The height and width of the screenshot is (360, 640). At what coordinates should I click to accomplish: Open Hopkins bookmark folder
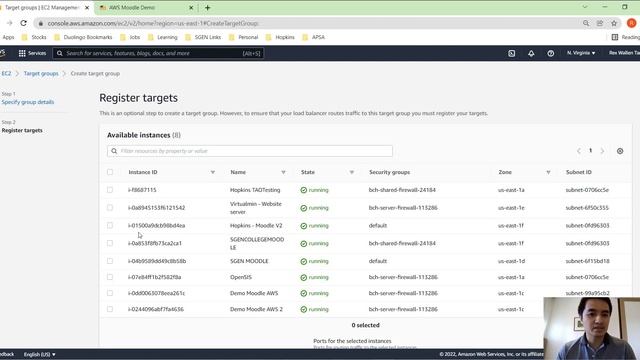coord(280,37)
